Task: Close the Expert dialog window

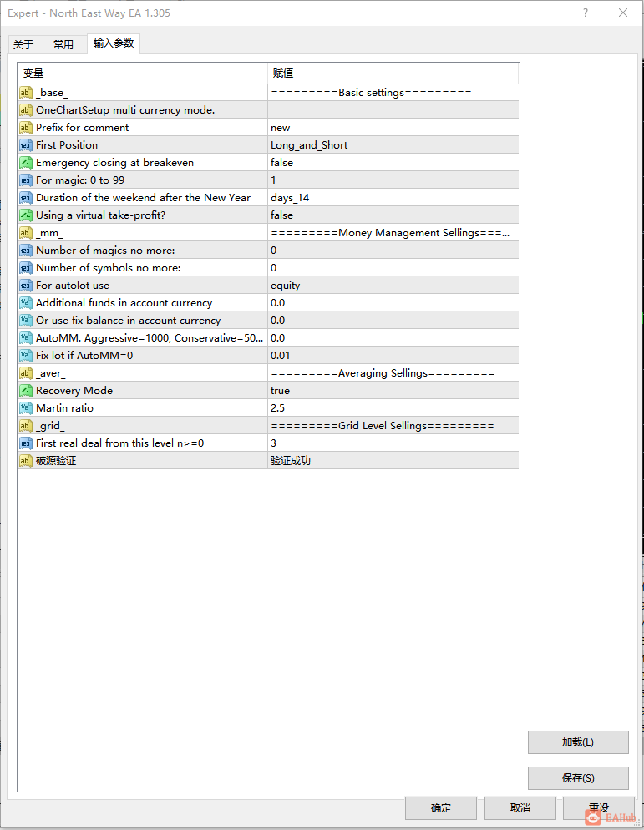Action: [x=623, y=13]
